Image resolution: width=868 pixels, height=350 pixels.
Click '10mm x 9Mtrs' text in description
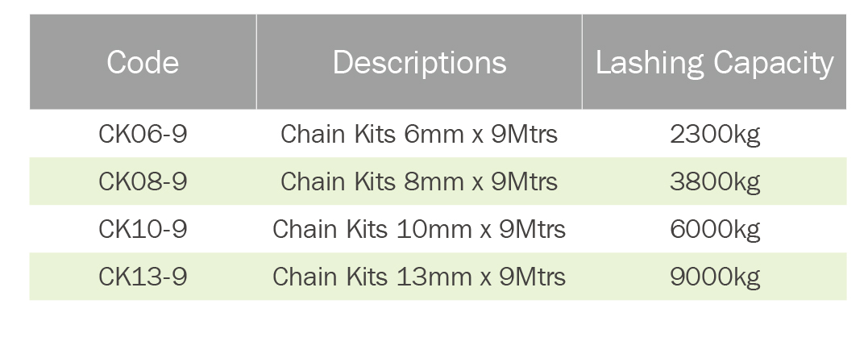481,229
